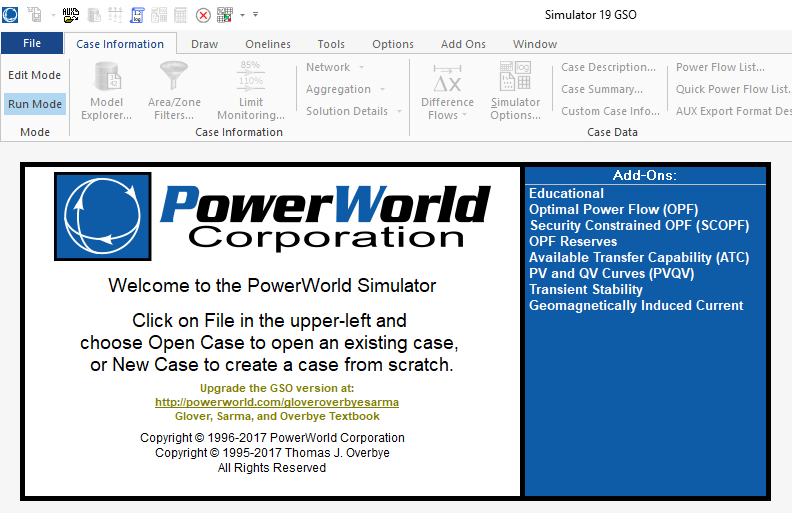792x513 pixels.
Task: Click the 'Simulator 19 GSO' window title
Action: [x=590, y=15]
